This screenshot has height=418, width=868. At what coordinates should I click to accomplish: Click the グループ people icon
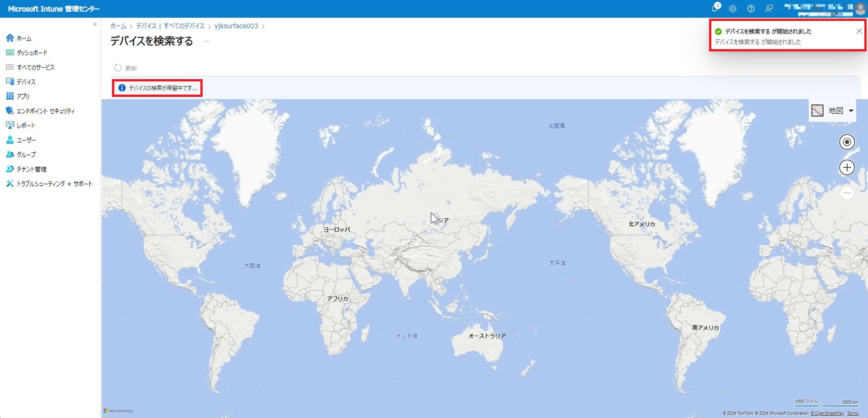coord(9,154)
